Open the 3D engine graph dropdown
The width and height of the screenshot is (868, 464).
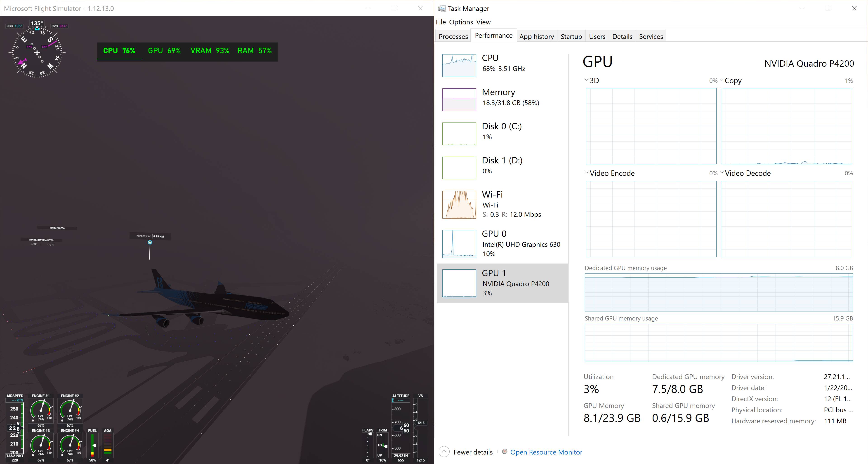pos(587,80)
